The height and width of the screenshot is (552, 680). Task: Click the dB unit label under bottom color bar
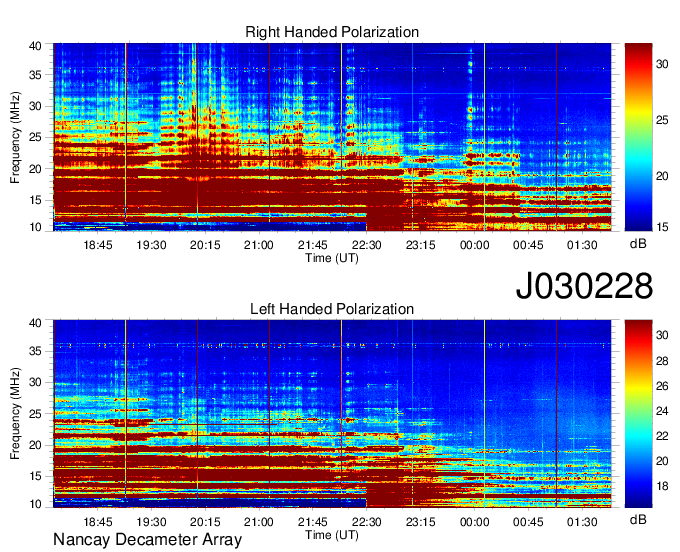638,520
